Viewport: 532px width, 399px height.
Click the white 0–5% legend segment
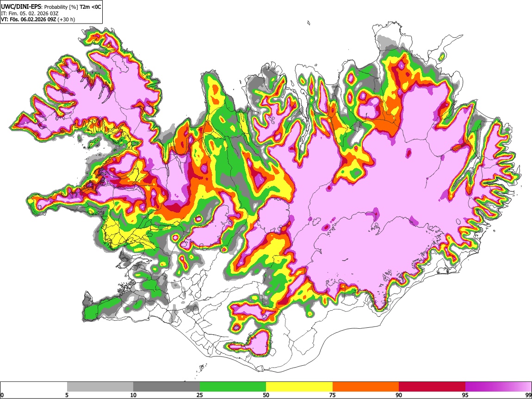34,387
